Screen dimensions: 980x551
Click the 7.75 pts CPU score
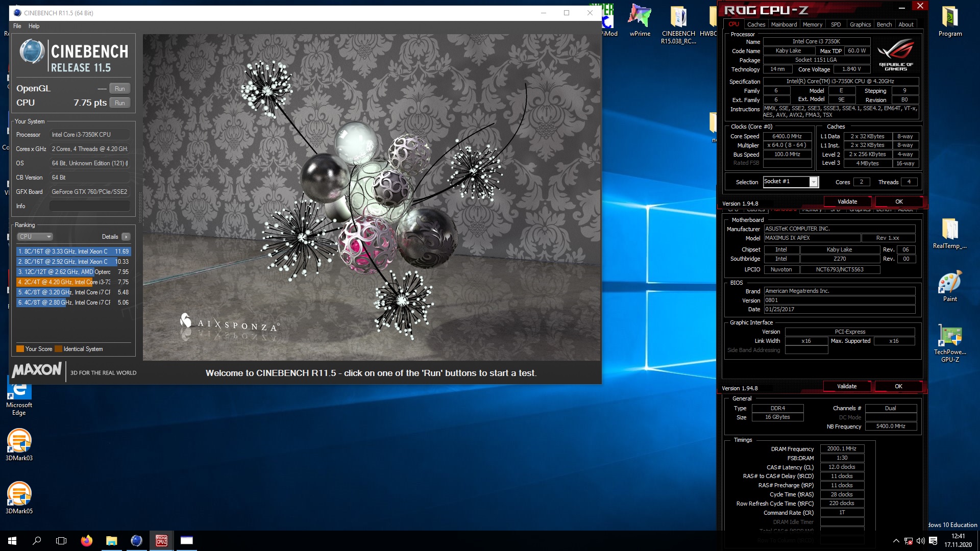click(90, 103)
